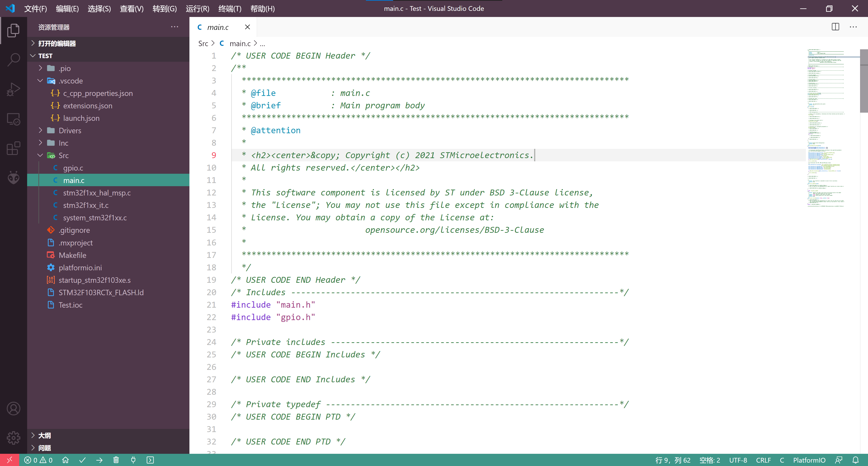Open platformio.ini in explorer
The image size is (868, 466).
pyautogui.click(x=80, y=268)
